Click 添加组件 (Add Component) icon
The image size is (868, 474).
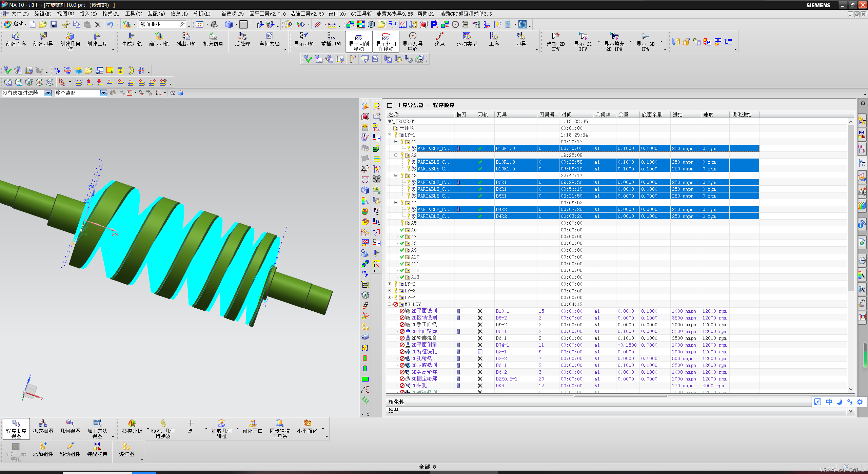pyautogui.click(x=43, y=450)
